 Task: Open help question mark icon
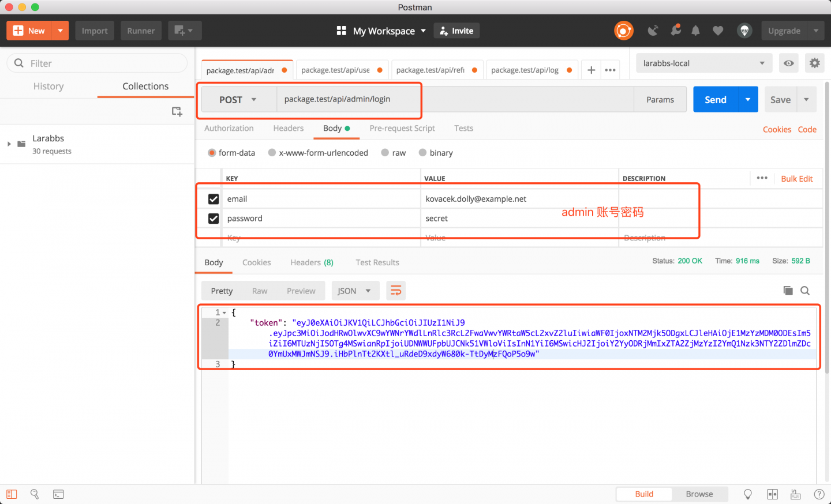click(819, 494)
